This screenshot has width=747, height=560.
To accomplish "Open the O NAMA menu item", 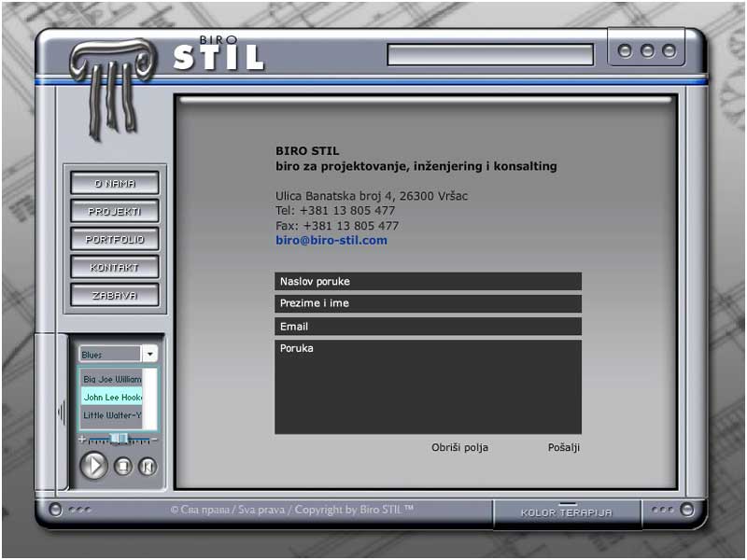I will click(x=115, y=184).
